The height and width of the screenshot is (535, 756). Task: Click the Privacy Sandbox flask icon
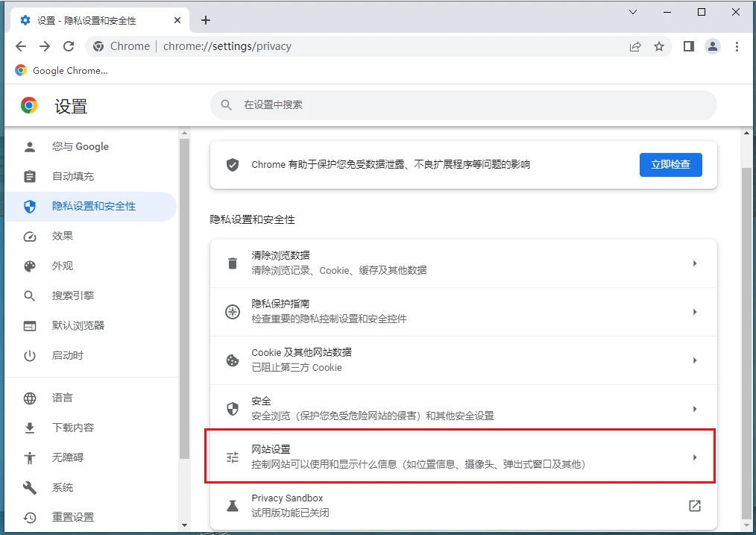pos(233,506)
